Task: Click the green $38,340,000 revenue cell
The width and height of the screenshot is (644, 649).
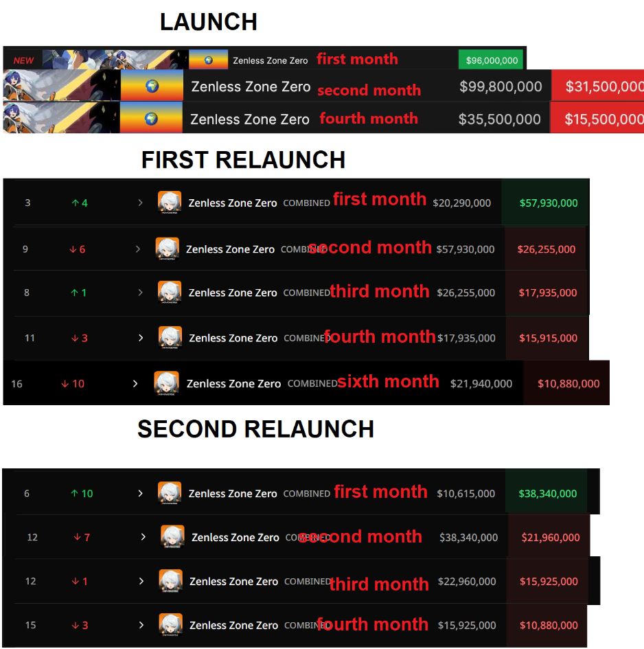Action: (x=547, y=491)
